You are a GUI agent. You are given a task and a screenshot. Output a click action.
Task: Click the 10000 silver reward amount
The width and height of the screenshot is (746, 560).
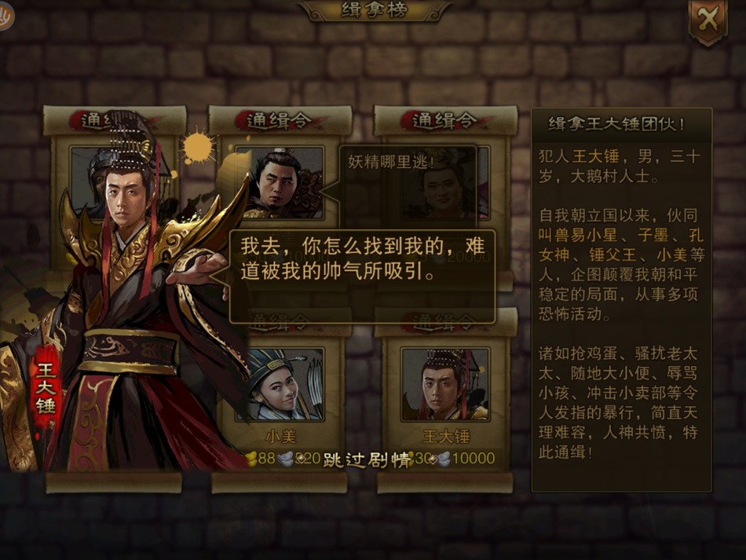(474, 459)
